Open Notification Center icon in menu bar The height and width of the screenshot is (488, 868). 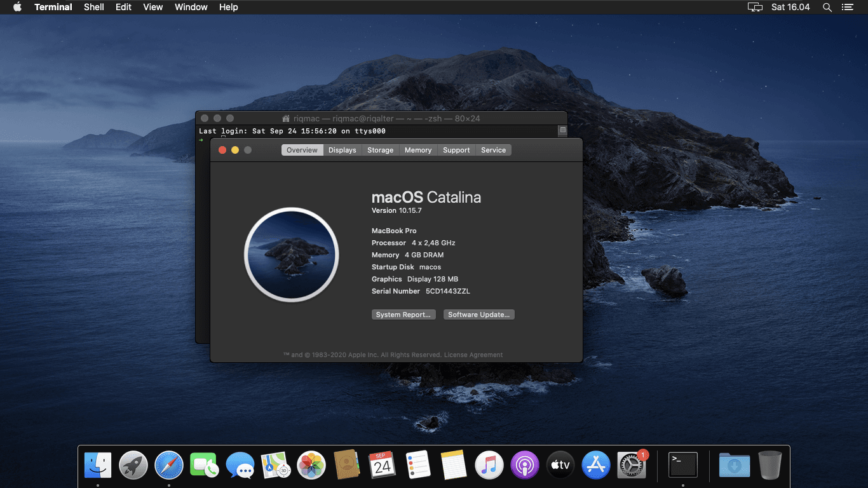click(847, 7)
